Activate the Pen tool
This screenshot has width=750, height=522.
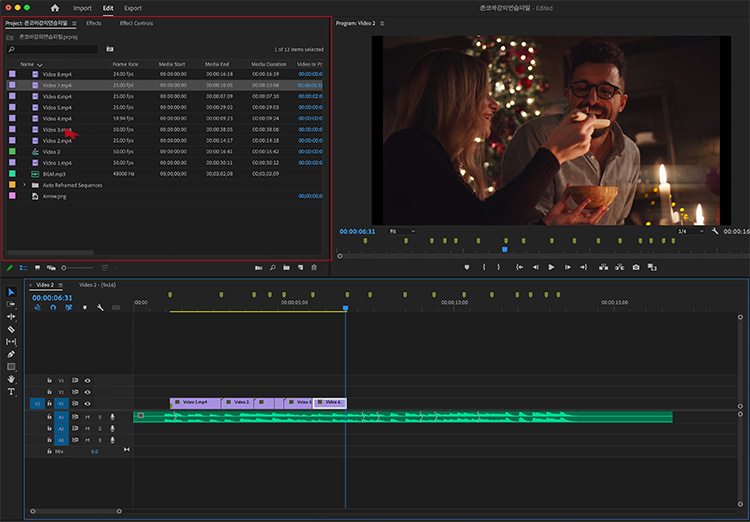click(11, 354)
